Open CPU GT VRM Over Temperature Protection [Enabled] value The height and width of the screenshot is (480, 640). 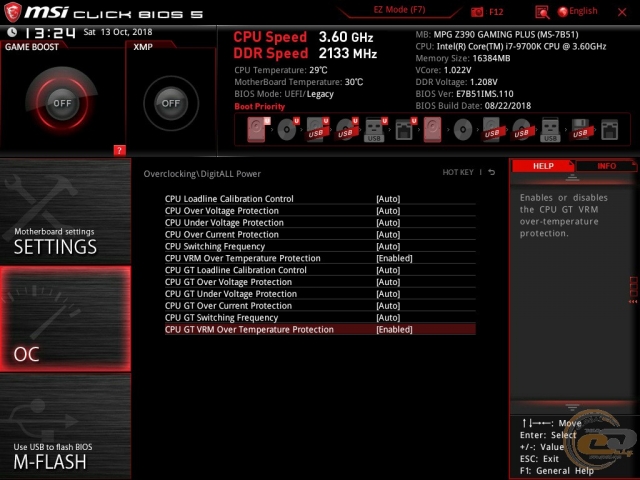coord(394,329)
